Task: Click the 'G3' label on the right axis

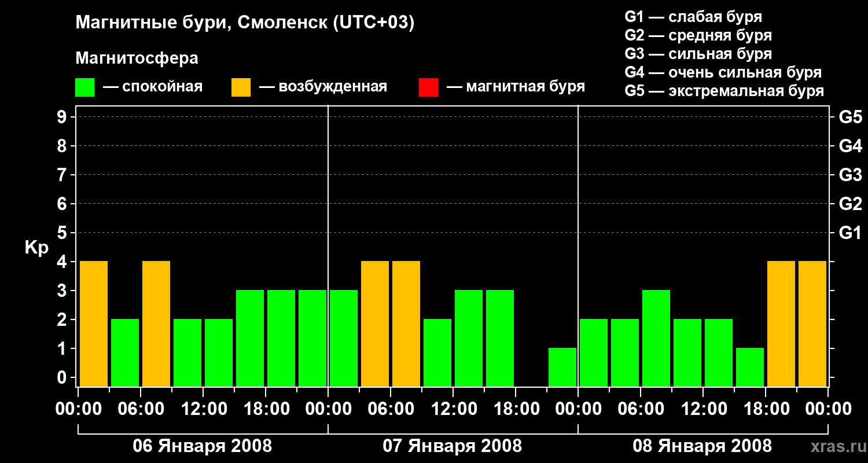Action: 851,175
